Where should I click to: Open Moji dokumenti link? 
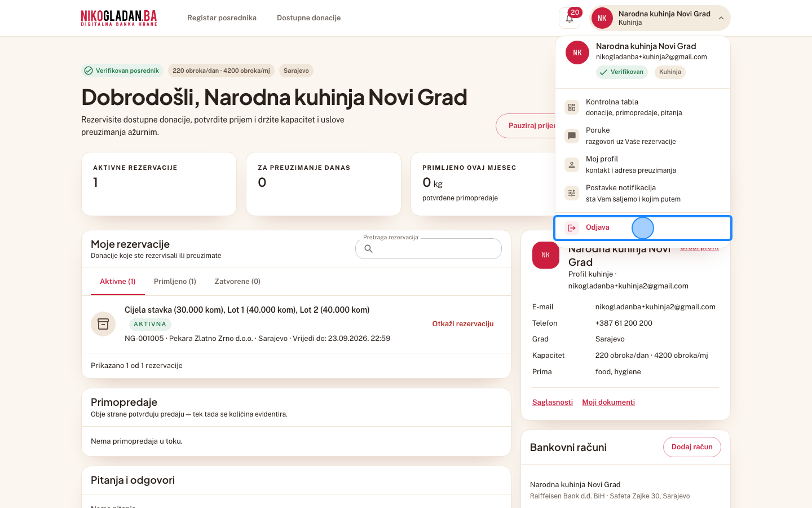pos(608,402)
